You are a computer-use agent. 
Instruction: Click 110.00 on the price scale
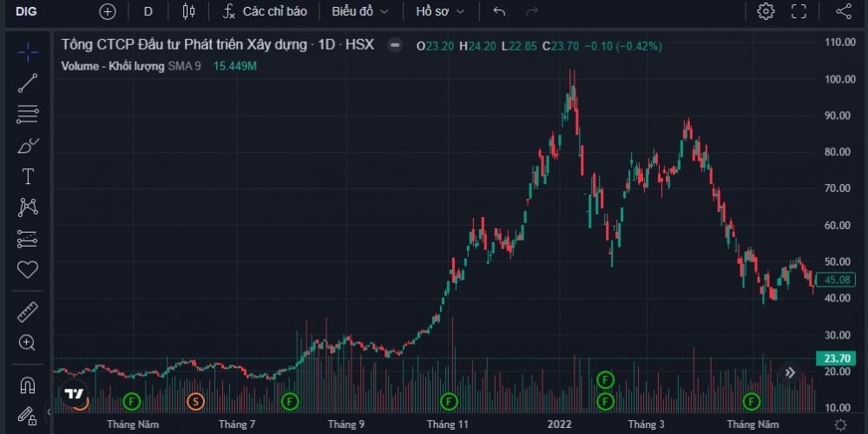tap(839, 42)
